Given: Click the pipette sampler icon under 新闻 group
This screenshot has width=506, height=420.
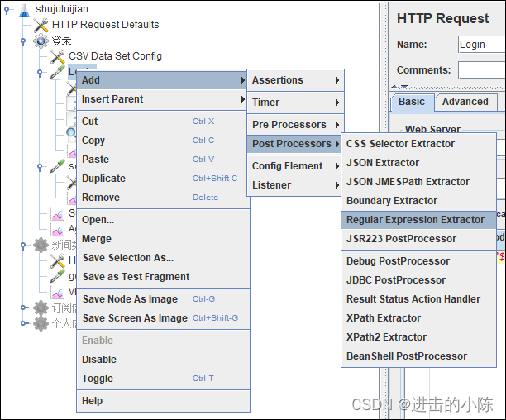Looking at the screenshot, I should pos(57,276).
